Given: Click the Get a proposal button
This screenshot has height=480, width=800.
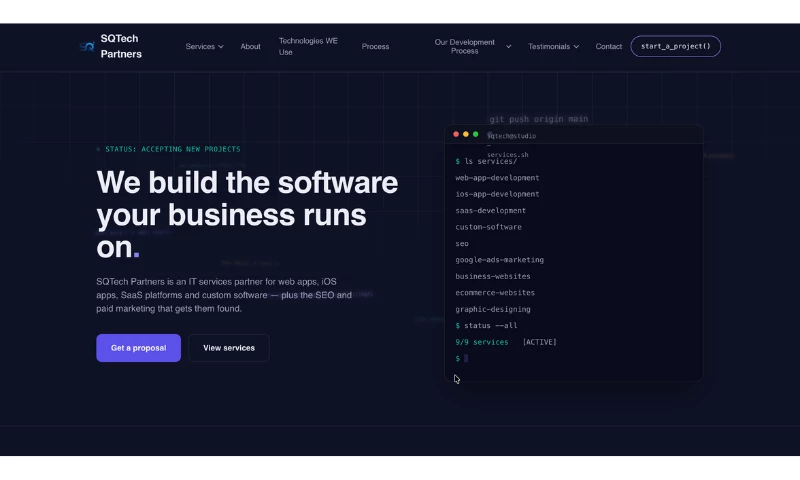Looking at the screenshot, I should pos(138,348).
